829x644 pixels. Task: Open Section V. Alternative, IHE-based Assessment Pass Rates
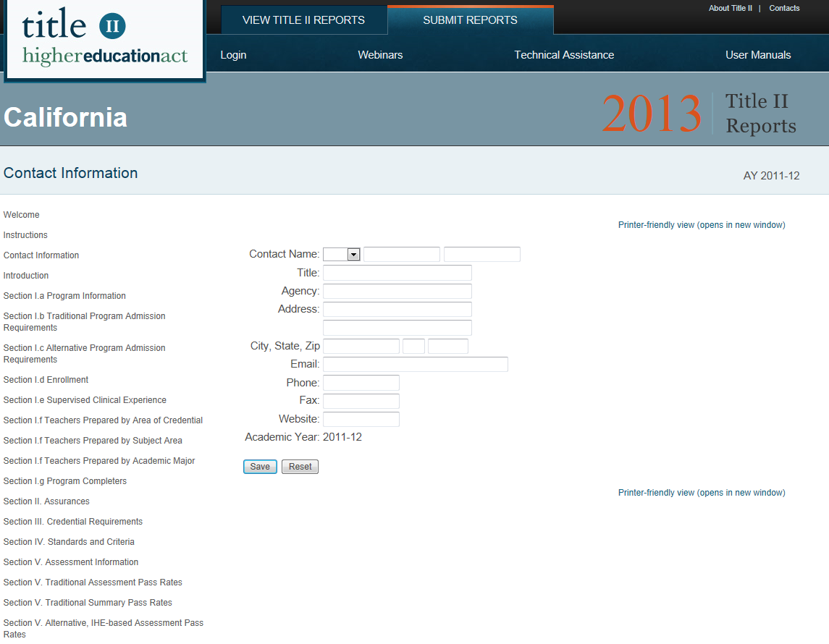[x=103, y=628]
